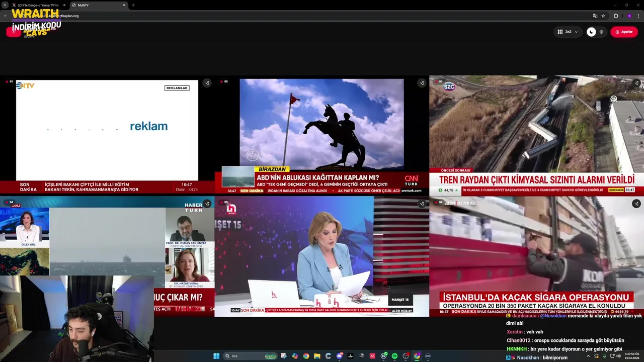The width and height of the screenshot is (644, 362).
Task: Open Spotify from the taskbar
Action: click(394, 356)
